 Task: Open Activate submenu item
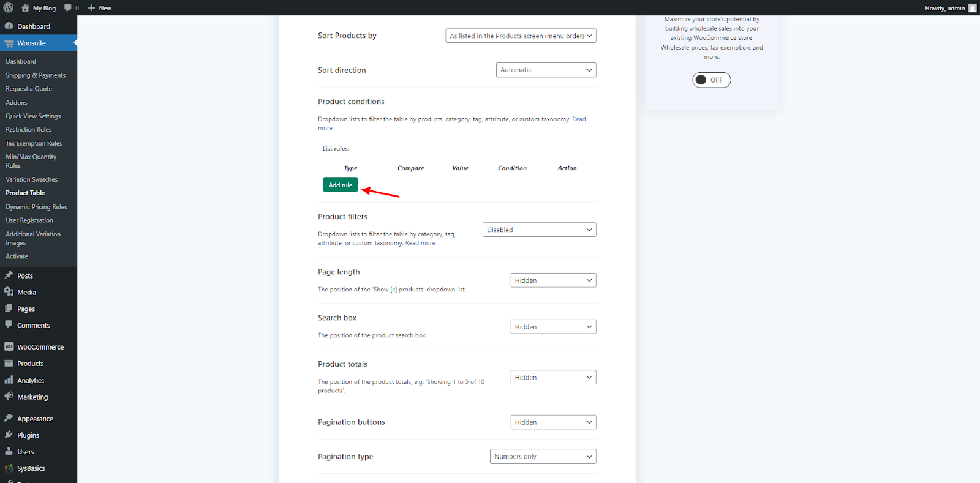(x=17, y=256)
